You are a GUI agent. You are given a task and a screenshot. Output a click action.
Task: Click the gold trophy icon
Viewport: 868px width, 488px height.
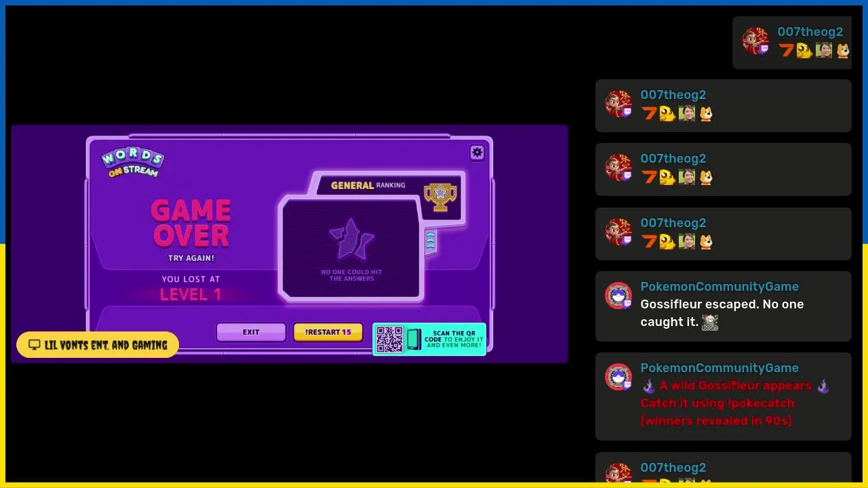[441, 197]
